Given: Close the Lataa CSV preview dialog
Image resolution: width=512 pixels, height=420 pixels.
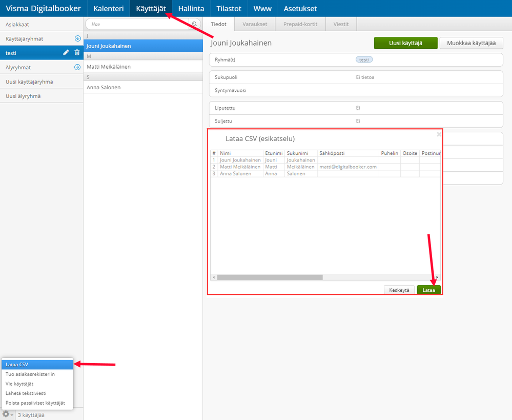Looking at the screenshot, I should click(x=439, y=134).
